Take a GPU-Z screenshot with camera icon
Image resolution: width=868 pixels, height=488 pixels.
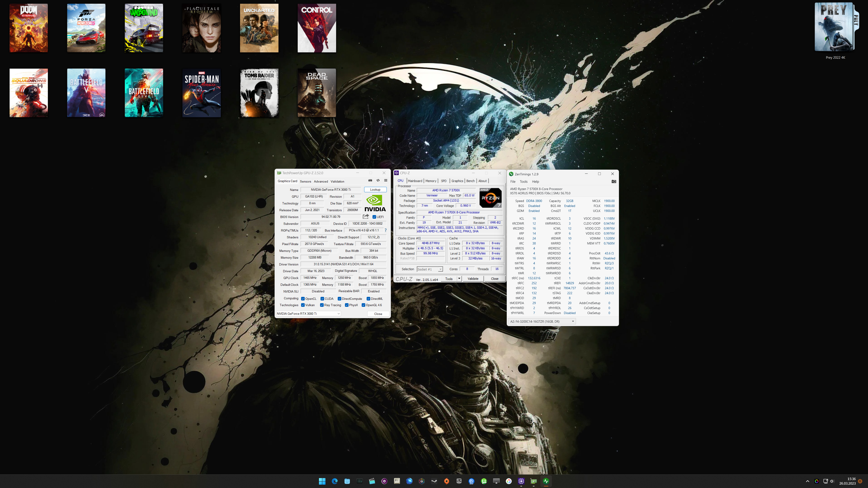(370, 181)
